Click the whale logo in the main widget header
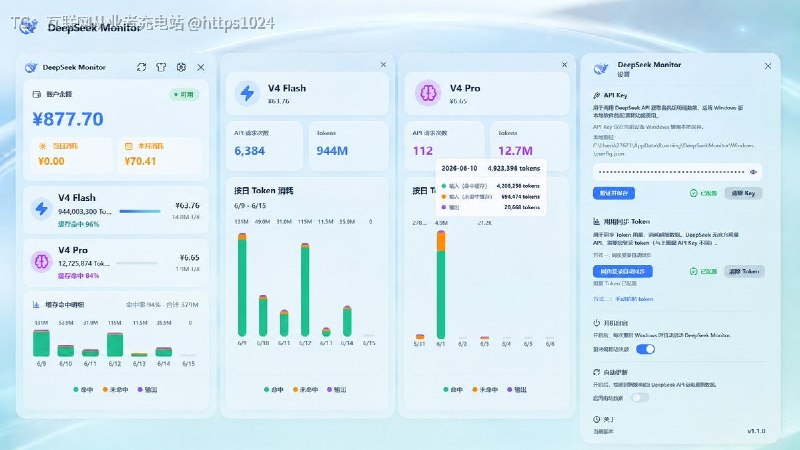This screenshot has width=800, height=450. coord(31,67)
